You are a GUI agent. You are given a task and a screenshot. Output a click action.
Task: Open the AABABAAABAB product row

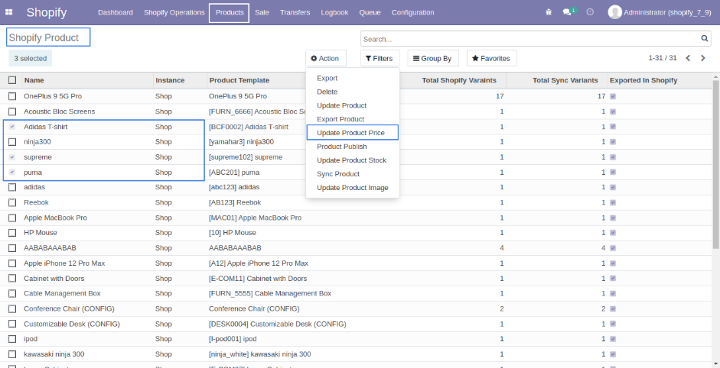356,248
